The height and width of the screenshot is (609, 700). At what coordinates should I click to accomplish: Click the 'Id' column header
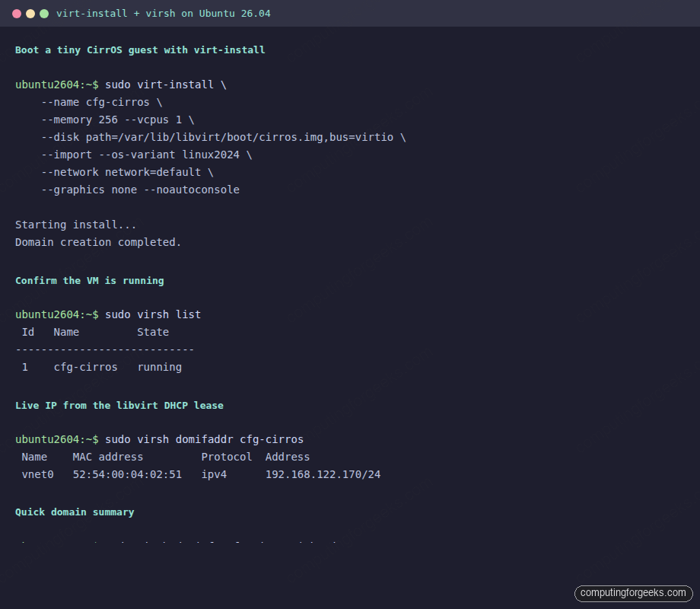click(28, 332)
